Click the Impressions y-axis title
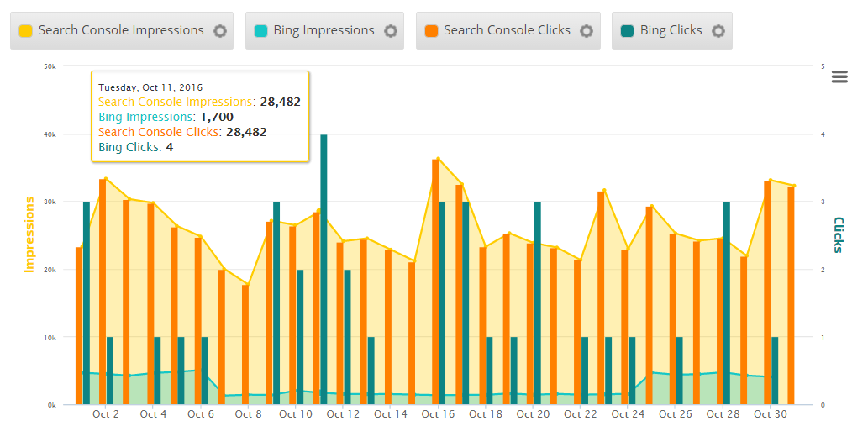 [30, 234]
